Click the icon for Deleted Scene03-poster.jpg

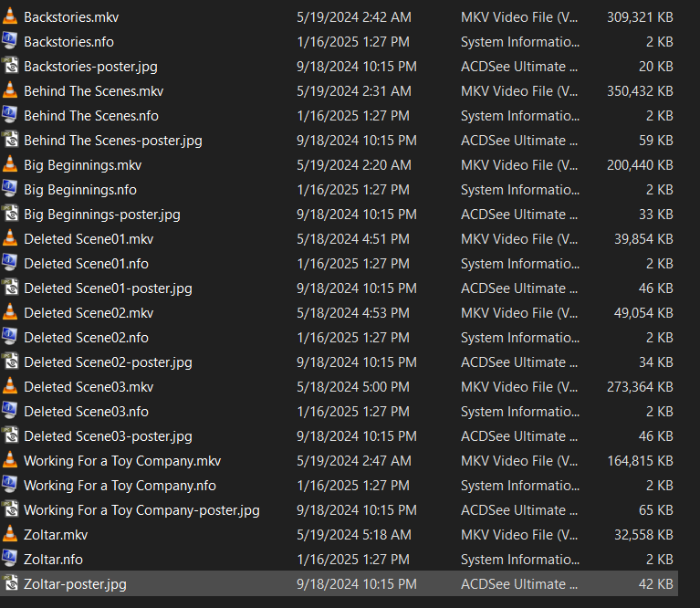(x=10, y=435)
